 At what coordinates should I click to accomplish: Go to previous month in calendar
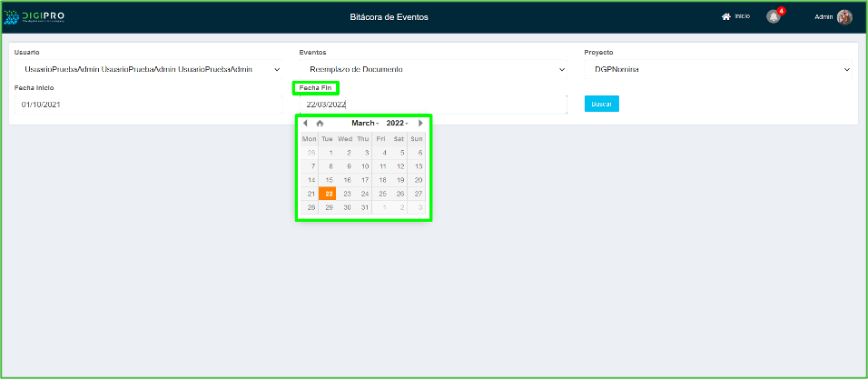[306, 123]
